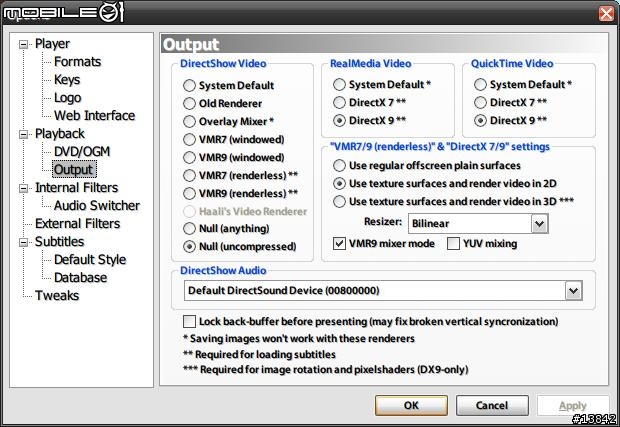This screenshot has height=427, width=620.
Task: Select Null (uncompressed) radio button
Action: click(x=189, y=247)
